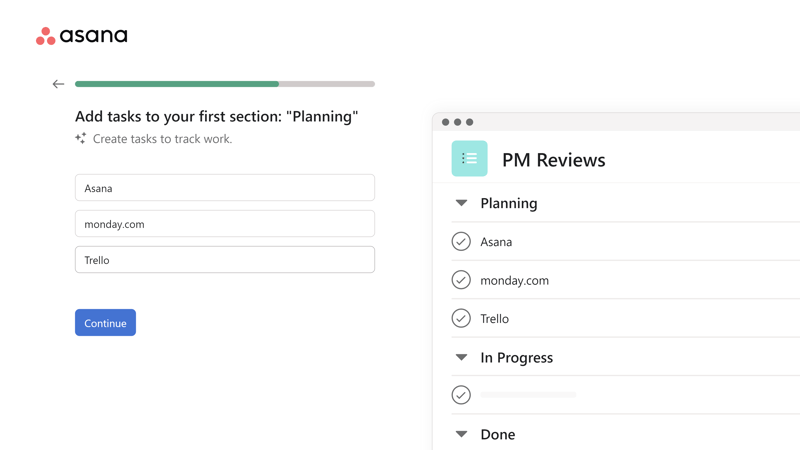Go back using the left arrow
The height and width of the screenshot is (450, 800).
pyautogui.click(x=58, y=84)
